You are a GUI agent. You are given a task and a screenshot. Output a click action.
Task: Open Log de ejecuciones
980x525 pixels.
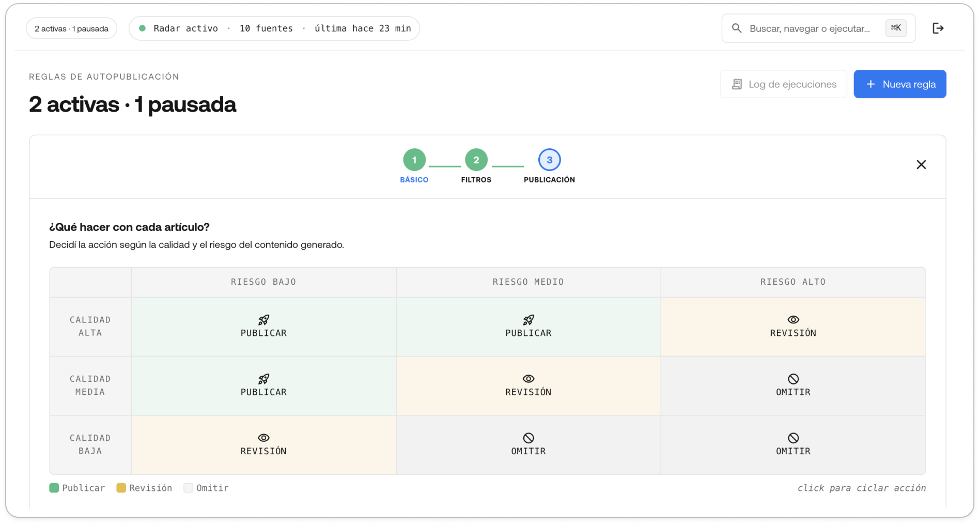(783, 84)
